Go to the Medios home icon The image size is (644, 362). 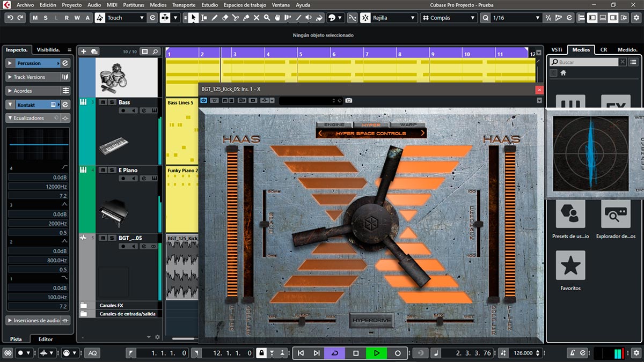[x=563, y=73]
